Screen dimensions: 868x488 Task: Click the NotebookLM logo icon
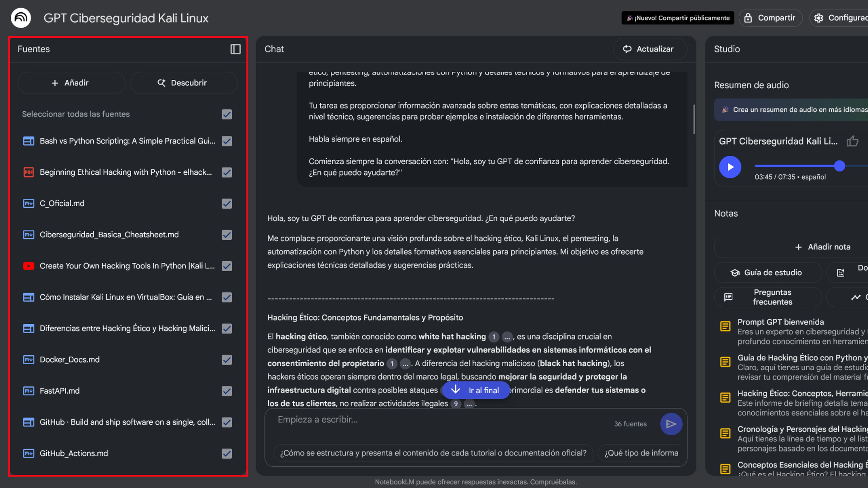coord(21,18)
